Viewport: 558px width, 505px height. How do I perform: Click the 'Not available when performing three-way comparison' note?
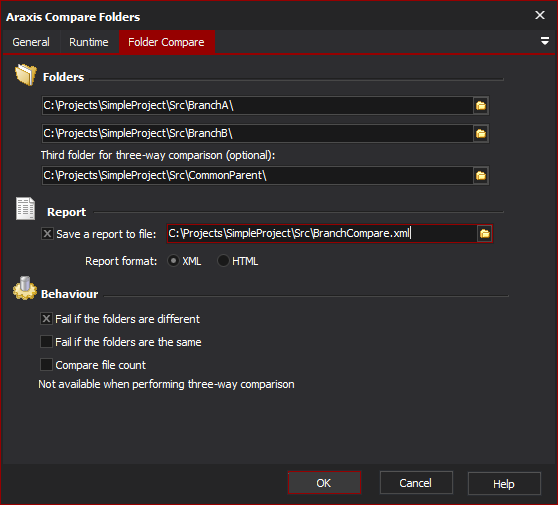(x=166, y=384)
